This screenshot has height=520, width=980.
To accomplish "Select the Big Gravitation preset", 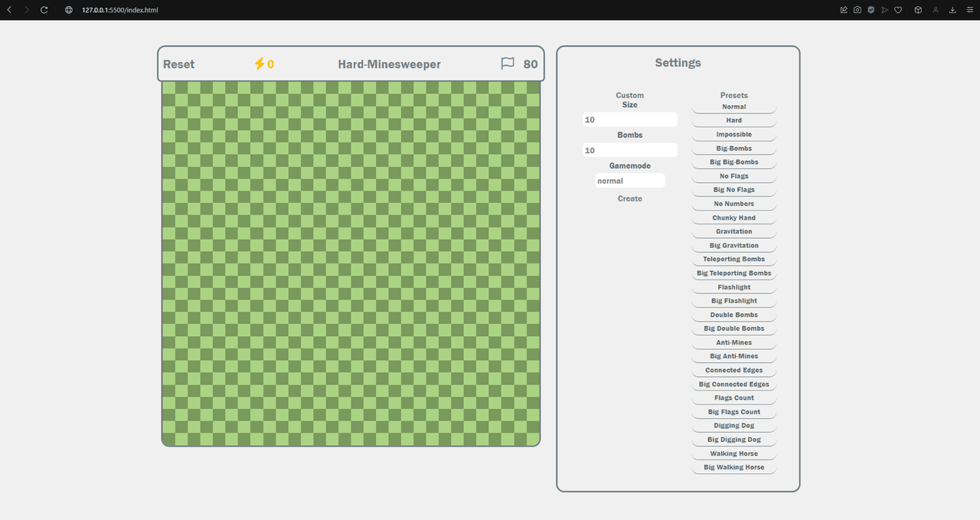I will (x=734, y=246).
